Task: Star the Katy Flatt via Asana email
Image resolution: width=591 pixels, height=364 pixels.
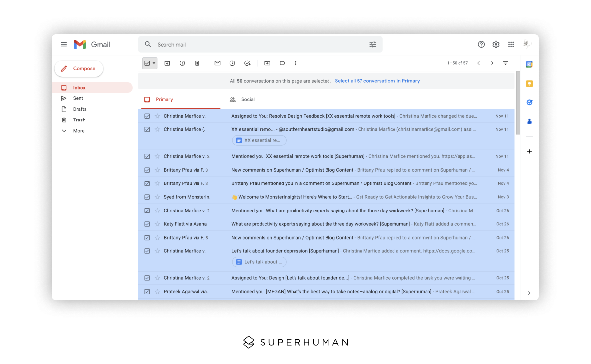Action: coord(157,224)
